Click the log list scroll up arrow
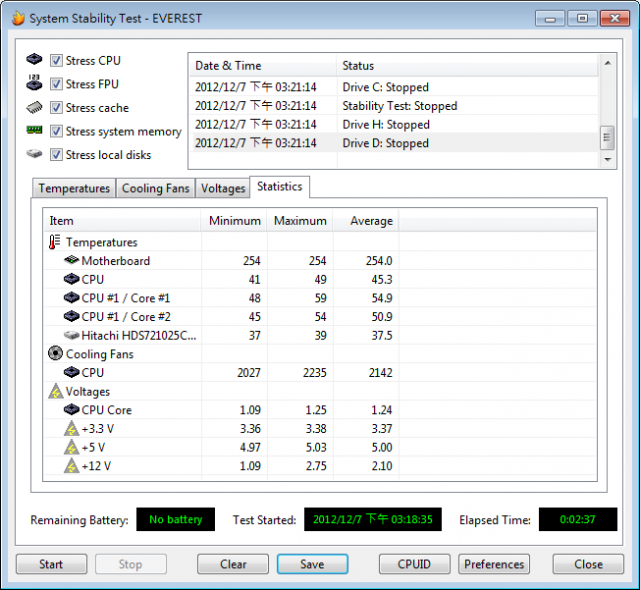The width and height of the screenshot is (640, 590). point(607,63)
